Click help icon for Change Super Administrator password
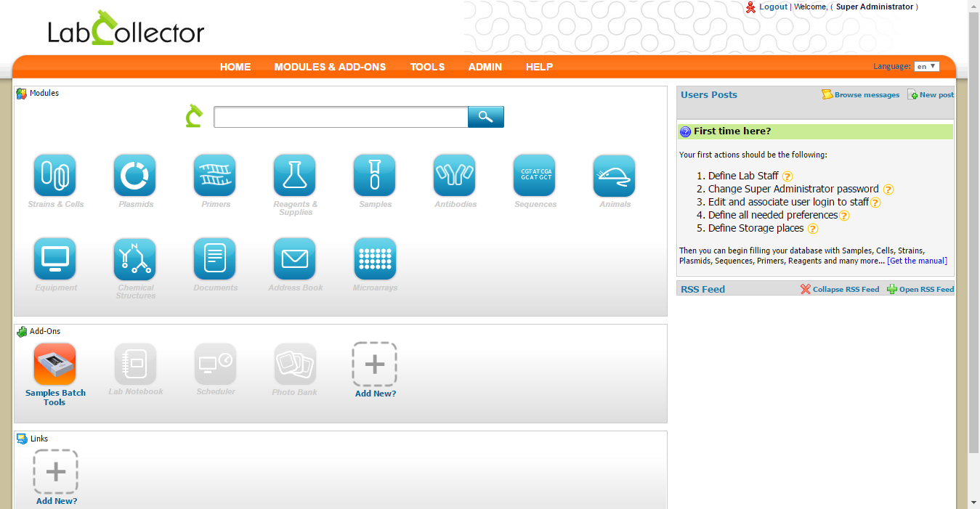980x509 pixels. coord(888,190)
